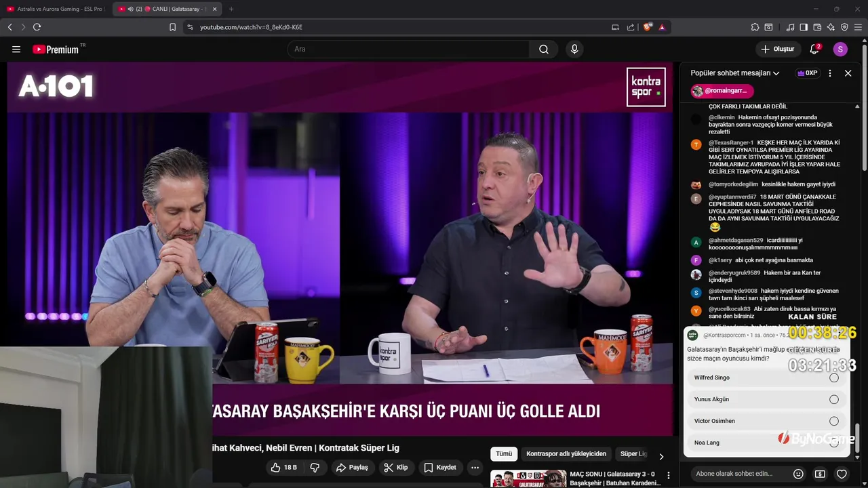
Task: Select the Süper Lig filter chip
Action: pos(633,453)
